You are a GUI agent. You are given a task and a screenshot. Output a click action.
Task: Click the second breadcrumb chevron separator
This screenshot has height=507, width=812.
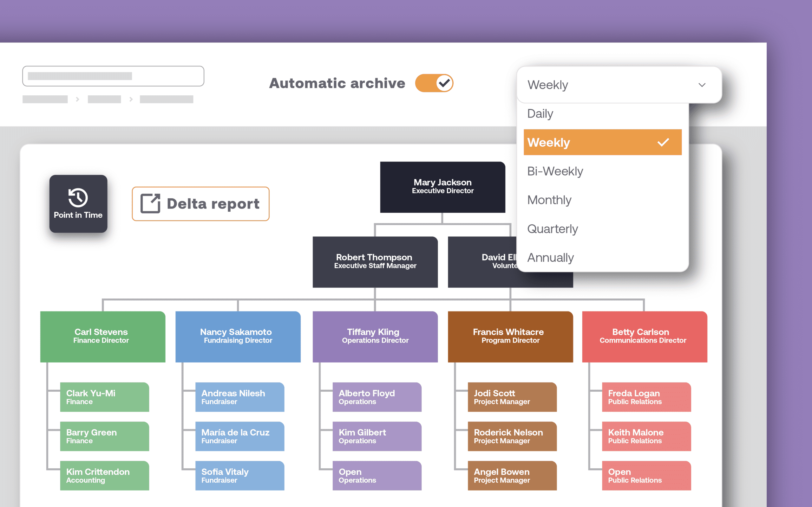(131, 99)
